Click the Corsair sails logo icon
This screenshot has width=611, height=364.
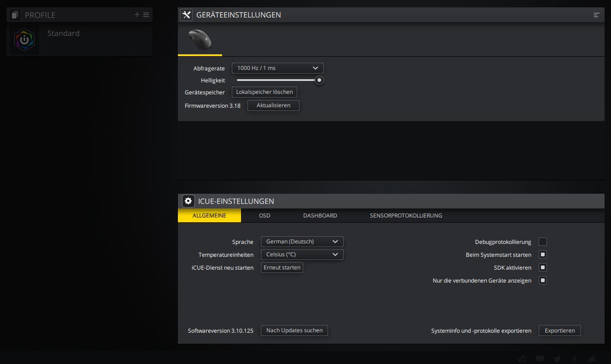[593, 359]
